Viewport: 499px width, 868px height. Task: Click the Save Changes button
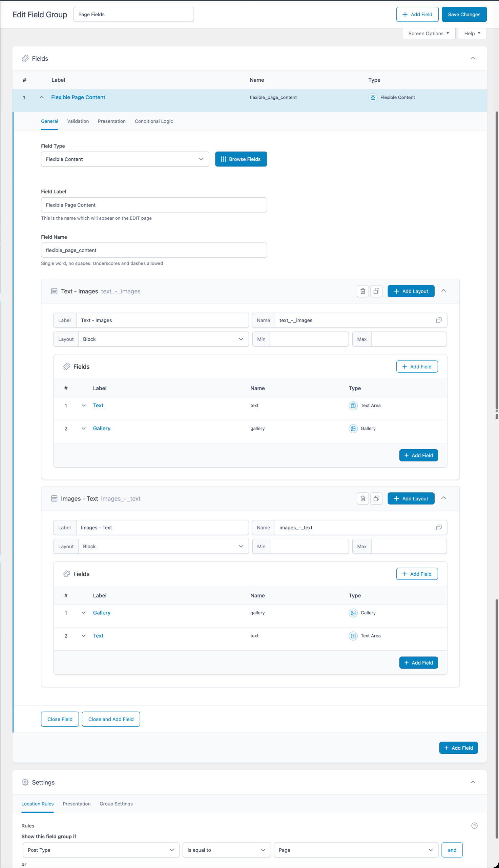coord(464,14)
